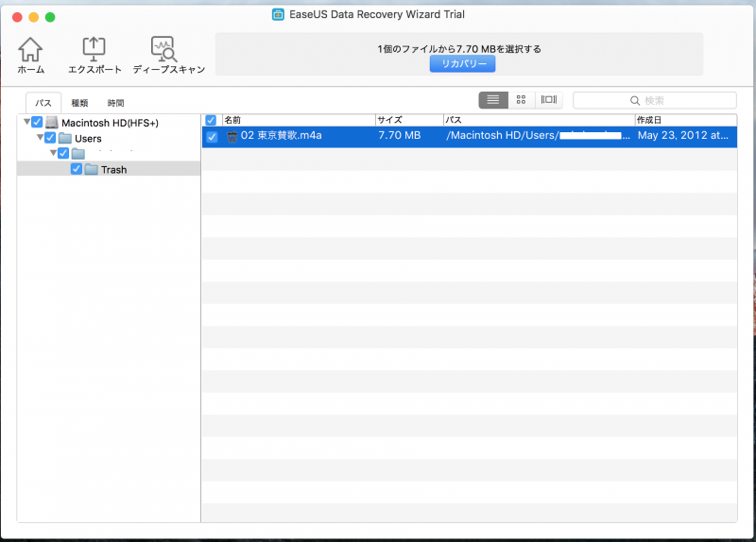
Task: Switch to the 種類 tab
Action: pyautogui.click(x=79, y=103)
